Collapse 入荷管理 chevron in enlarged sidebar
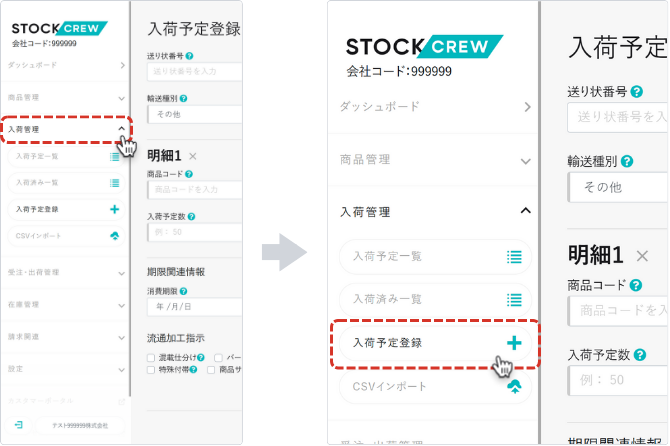The height and width of the screenshot is (446, 670). (x=527, y=211)
